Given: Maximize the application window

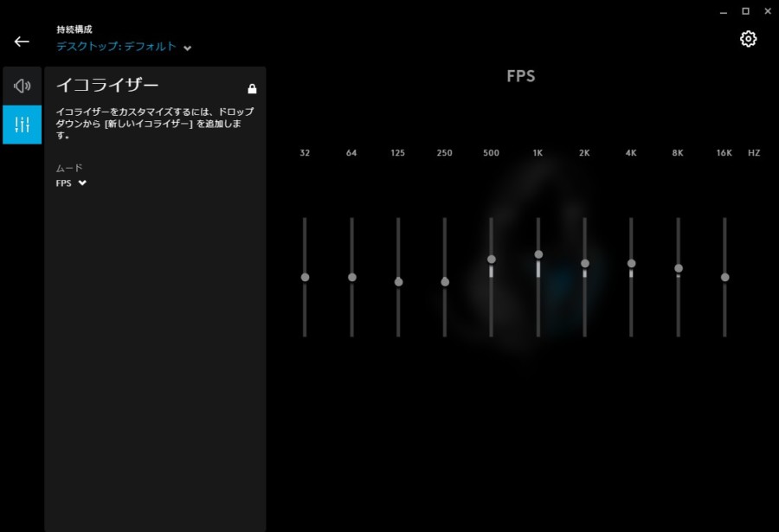Looking at the screenshot, I should [x=745, y=11].
